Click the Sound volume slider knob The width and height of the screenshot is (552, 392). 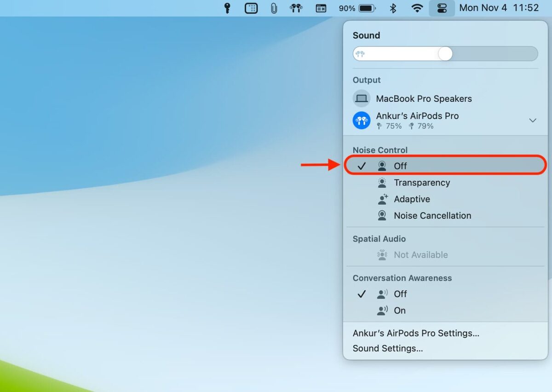coord(445,54)
